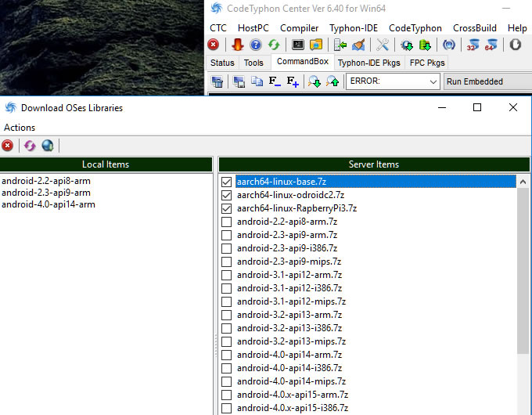Check android-2.3-api9-mips.7z
The height and width of the screenshot is (415, 532).
[x=226, y=262]
